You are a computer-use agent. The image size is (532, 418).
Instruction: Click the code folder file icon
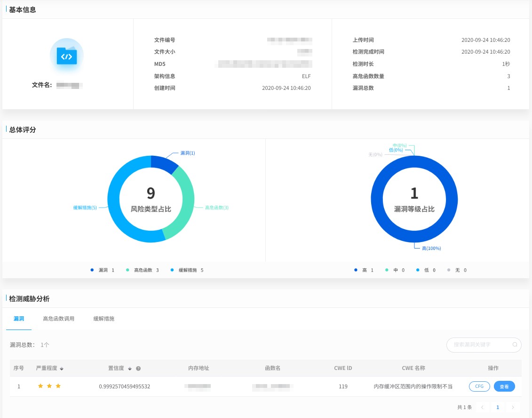click(67, 56)
